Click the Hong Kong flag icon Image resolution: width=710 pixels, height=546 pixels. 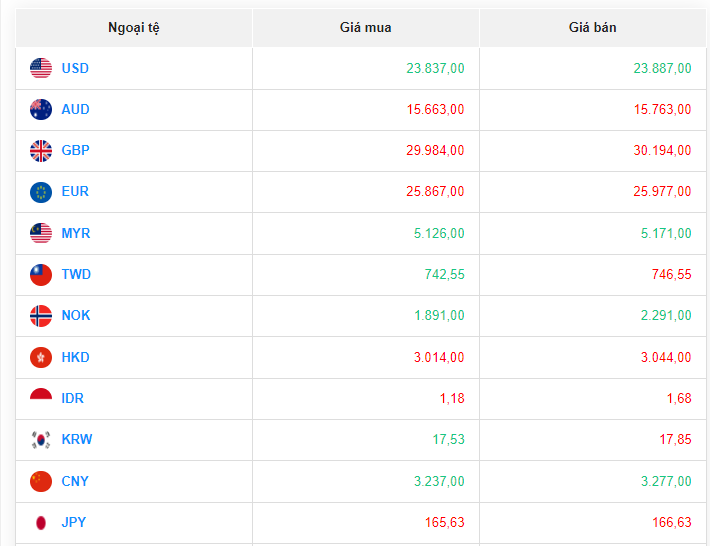(x=41, y=357)
